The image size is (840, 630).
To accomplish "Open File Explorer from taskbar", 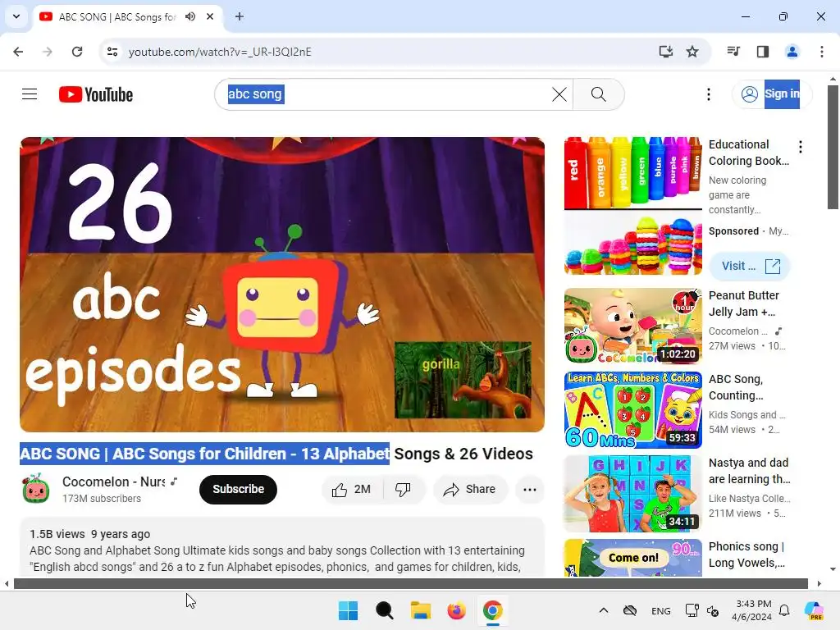I will point(421,610).
